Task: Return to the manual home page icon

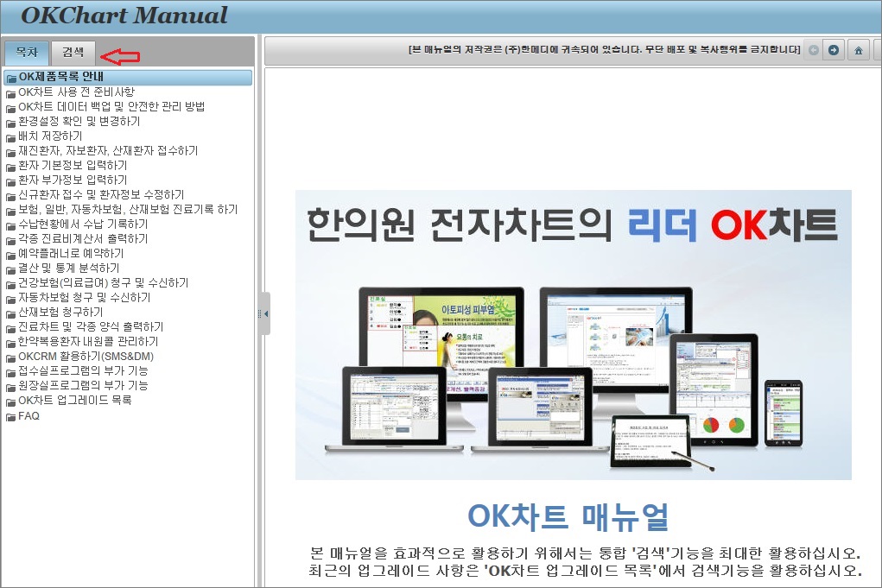Action: coord(859,51)
